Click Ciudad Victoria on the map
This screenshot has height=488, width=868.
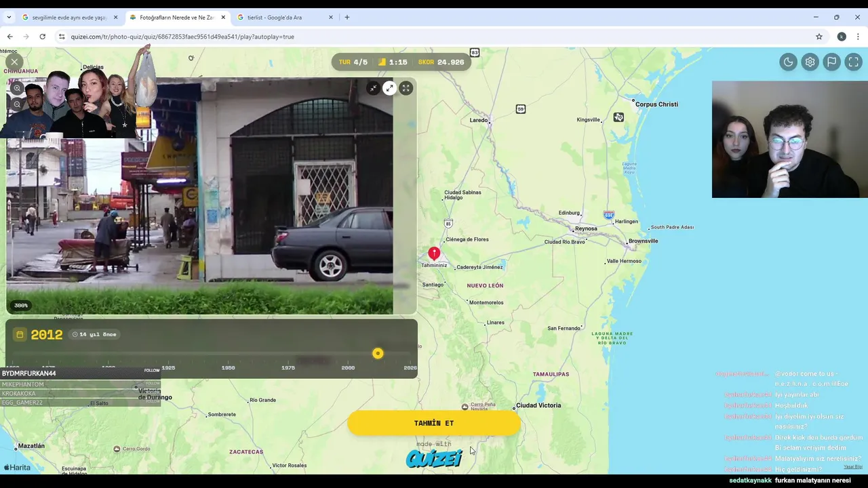point(538,405)
